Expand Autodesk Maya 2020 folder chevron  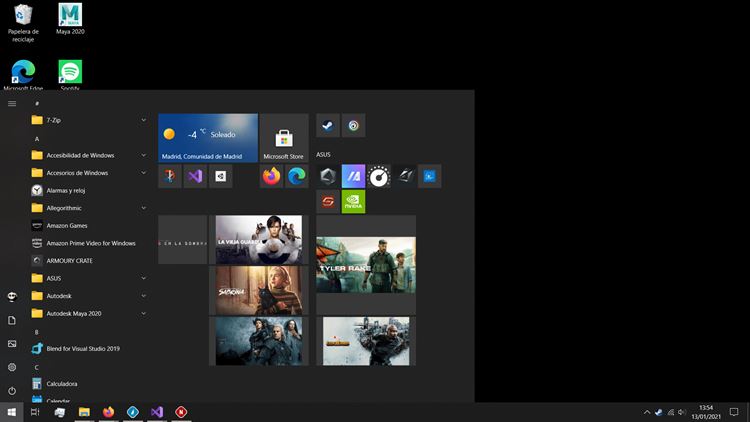pos(143,313)
